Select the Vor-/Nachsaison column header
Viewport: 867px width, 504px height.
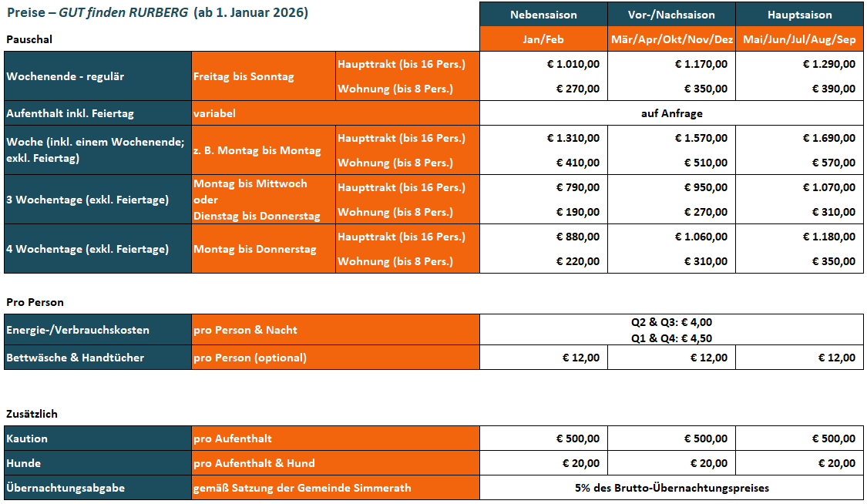[672, 15]
